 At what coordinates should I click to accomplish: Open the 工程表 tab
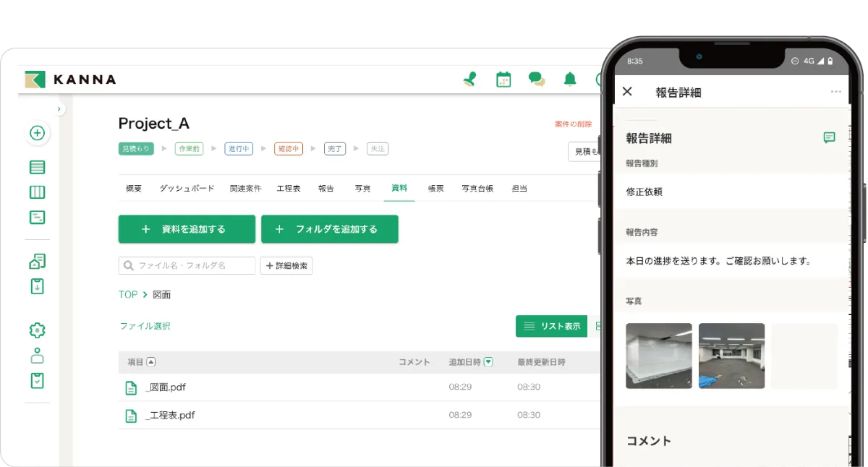[x=289, y=188]
